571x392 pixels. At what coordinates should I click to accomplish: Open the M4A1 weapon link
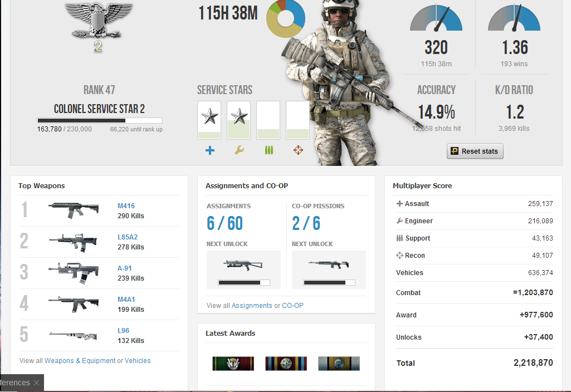tap(126, 299)
